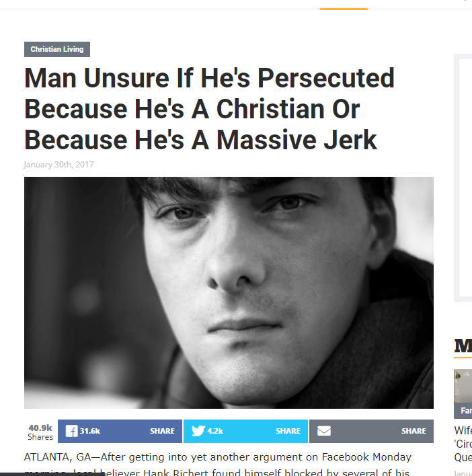
Task: Click the gray category tag on sidebar thumbnail
Action: click(463, 411)
